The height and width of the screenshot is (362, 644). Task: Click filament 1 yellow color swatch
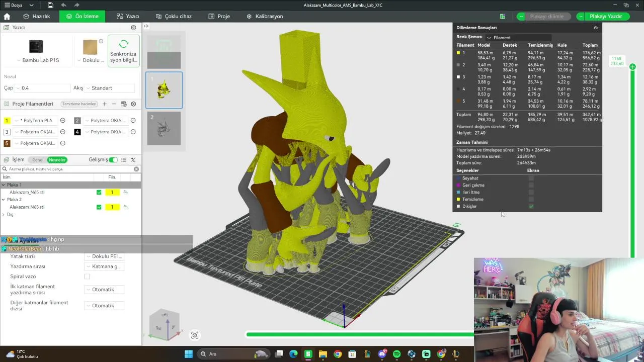(7, 121)
